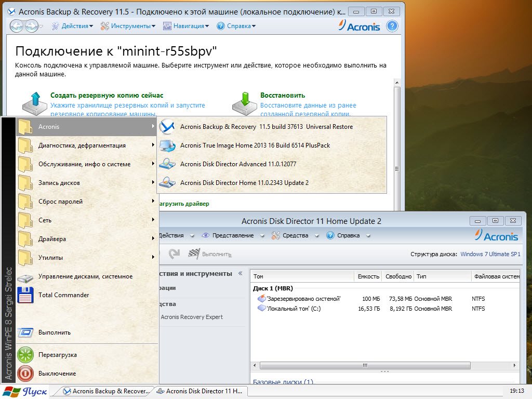Sort volumes by the Емкость column header
The width and height of the screenshot is (532, 399).
click(368, 276)
